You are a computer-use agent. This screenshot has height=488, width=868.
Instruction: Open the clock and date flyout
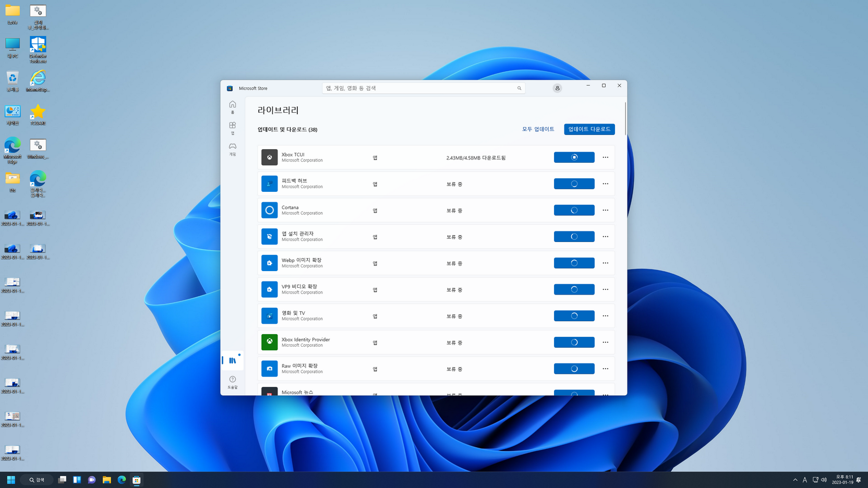click(x=842, y=480)
